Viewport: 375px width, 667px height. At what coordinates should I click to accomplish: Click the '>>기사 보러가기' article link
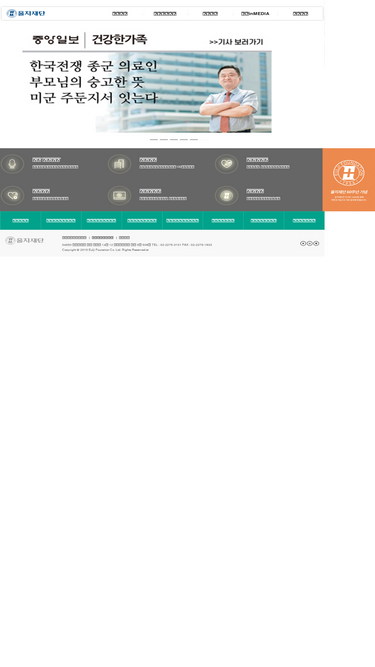[x=236, y=42]
